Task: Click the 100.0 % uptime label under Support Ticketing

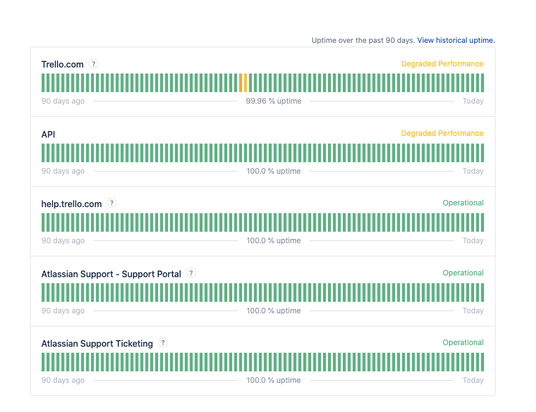Action: coord(273,380)
